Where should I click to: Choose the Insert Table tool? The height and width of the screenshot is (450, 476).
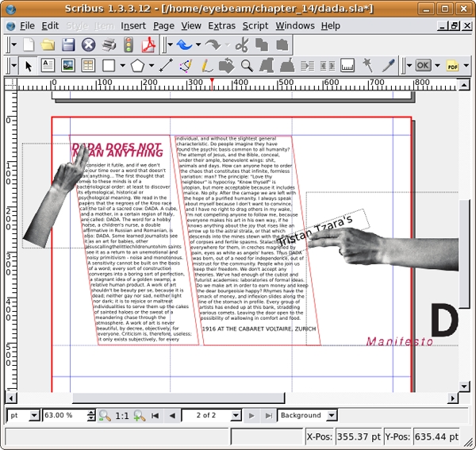pos(88,65)
